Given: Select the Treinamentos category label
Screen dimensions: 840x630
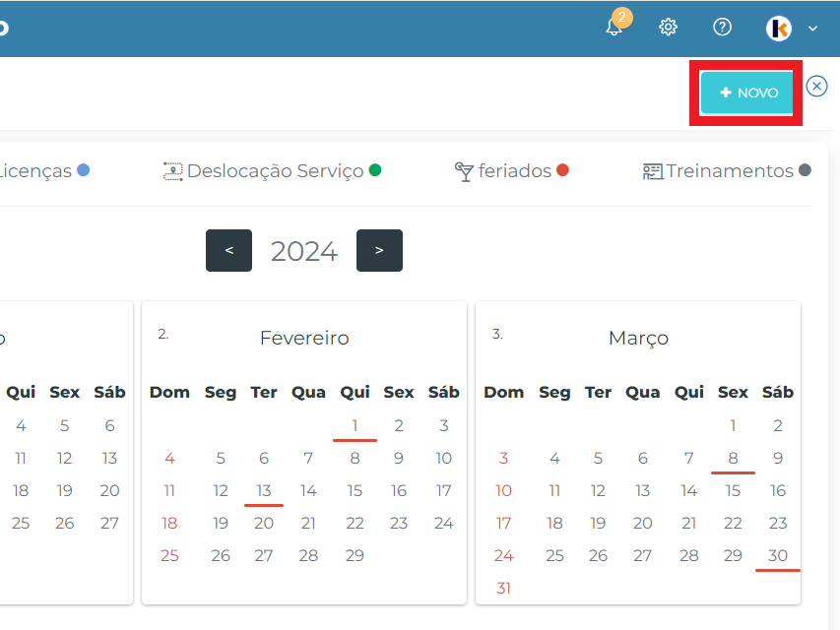Looking at the screenshot, I should click(x=729, y=171).
